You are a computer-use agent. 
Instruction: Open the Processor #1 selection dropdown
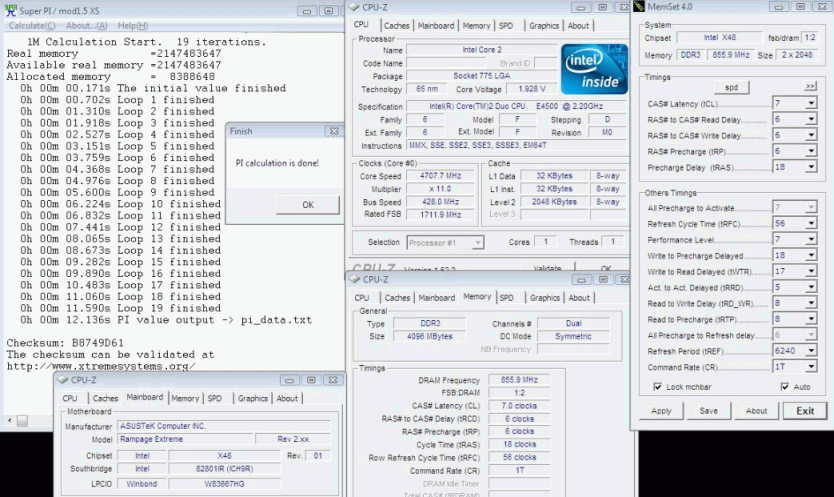pos(478,243)
